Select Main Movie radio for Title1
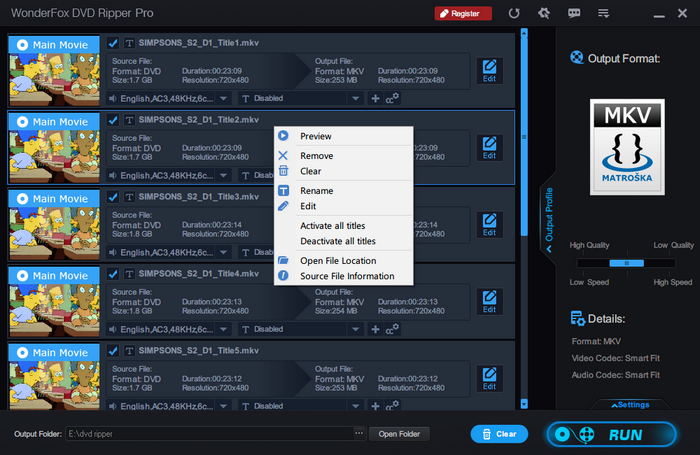 pos(22,45)
